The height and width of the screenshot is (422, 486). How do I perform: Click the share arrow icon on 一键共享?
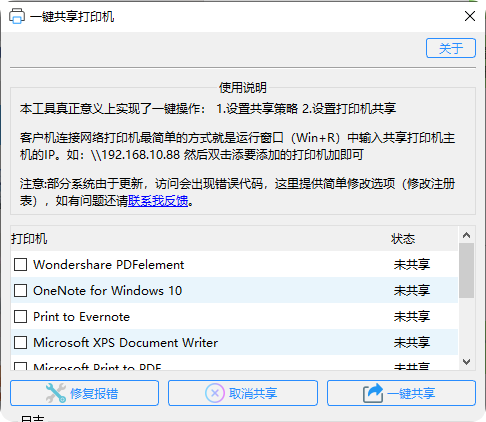tap(373, 393)
